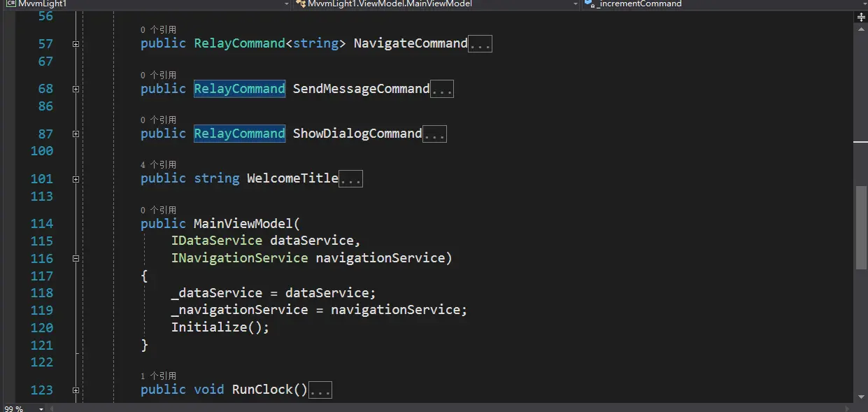Open the 1 reference link above RunClock

[158, 376]
